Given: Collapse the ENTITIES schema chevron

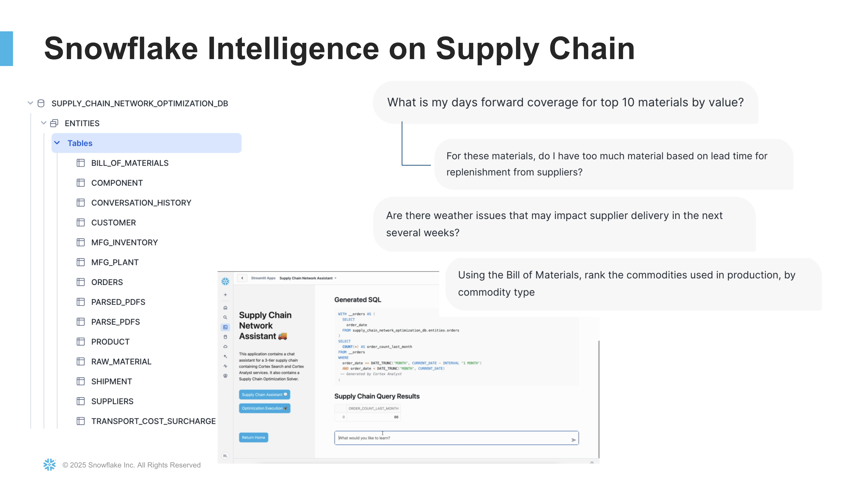Looking at the screenshot, I should [44, 123].
